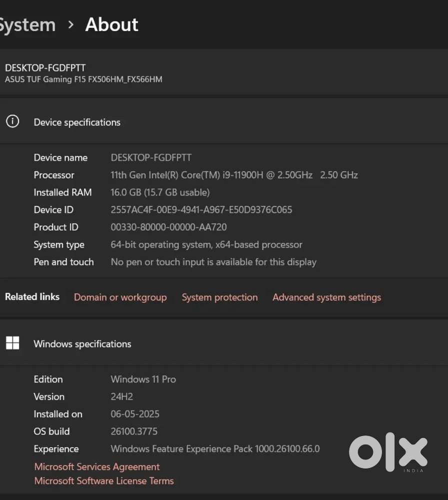Select the OS build number 26100.3775
The width and height of the screenshot is (448, 500).
point(135,431)
